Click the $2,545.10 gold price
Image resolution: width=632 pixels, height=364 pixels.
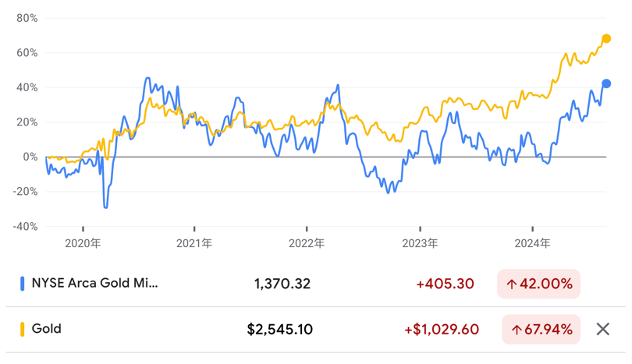pos(280,330)
